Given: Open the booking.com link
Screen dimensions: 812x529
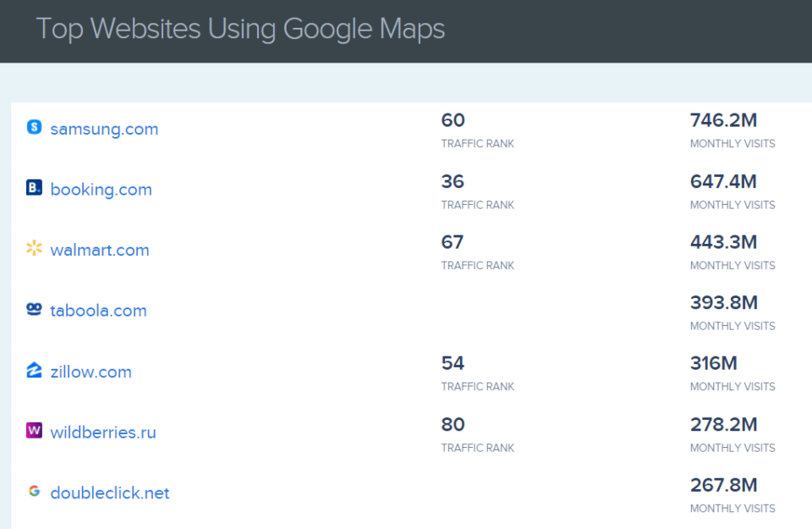Looking at the screenshot, I should click(x=101, y=190).
